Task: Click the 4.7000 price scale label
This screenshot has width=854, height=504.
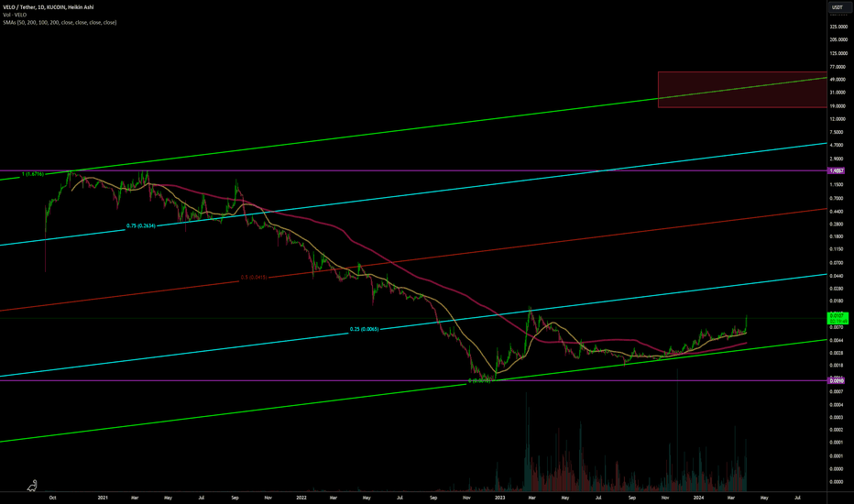Action: click(x=838, y=145)
